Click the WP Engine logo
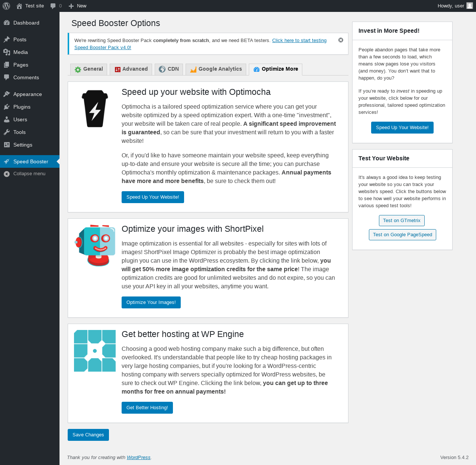Viewport: 476px width, 465px height. coord(95,351)
